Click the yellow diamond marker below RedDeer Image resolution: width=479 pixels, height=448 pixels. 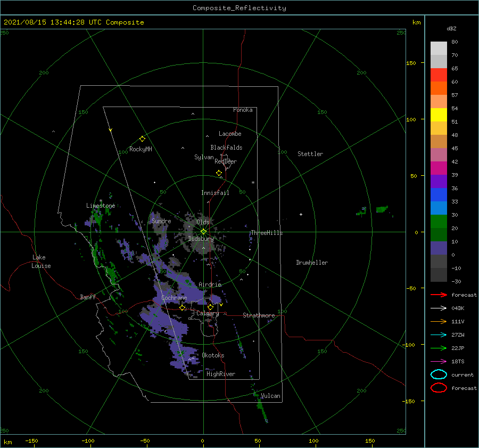[x=219, y=173]
